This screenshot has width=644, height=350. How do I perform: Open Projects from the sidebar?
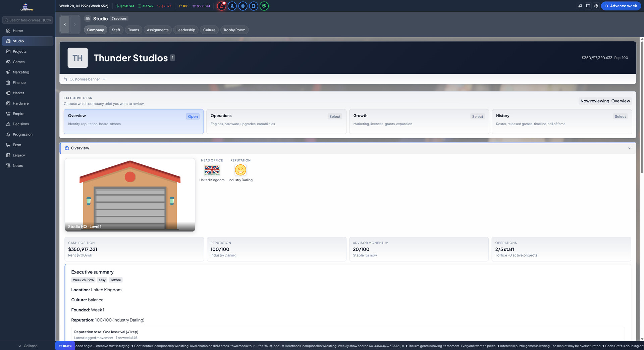[x=28, y=51]
